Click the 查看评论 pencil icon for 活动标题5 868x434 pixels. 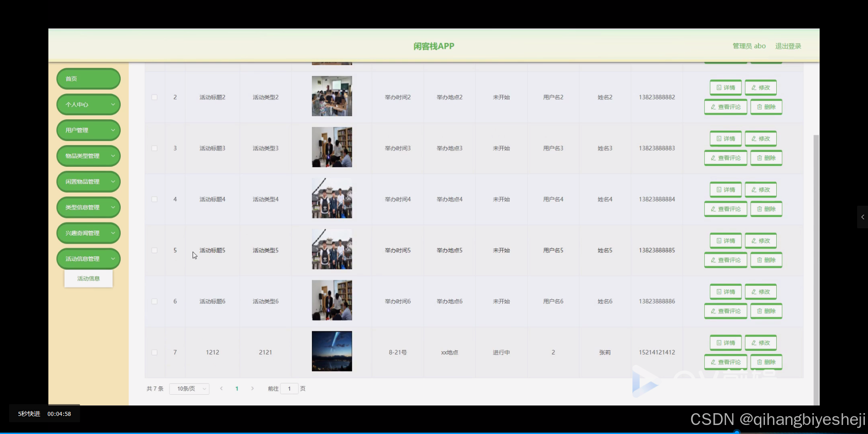click(x=713, y=260)
